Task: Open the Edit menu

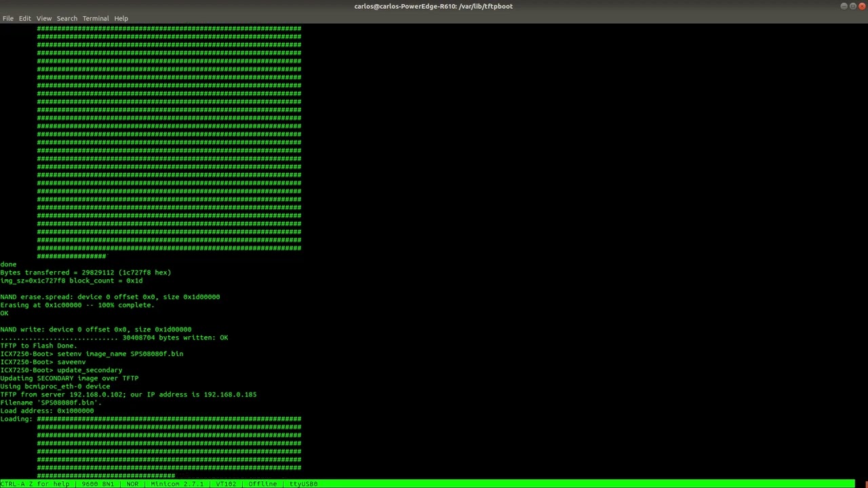Action: [x=25, y=18]
